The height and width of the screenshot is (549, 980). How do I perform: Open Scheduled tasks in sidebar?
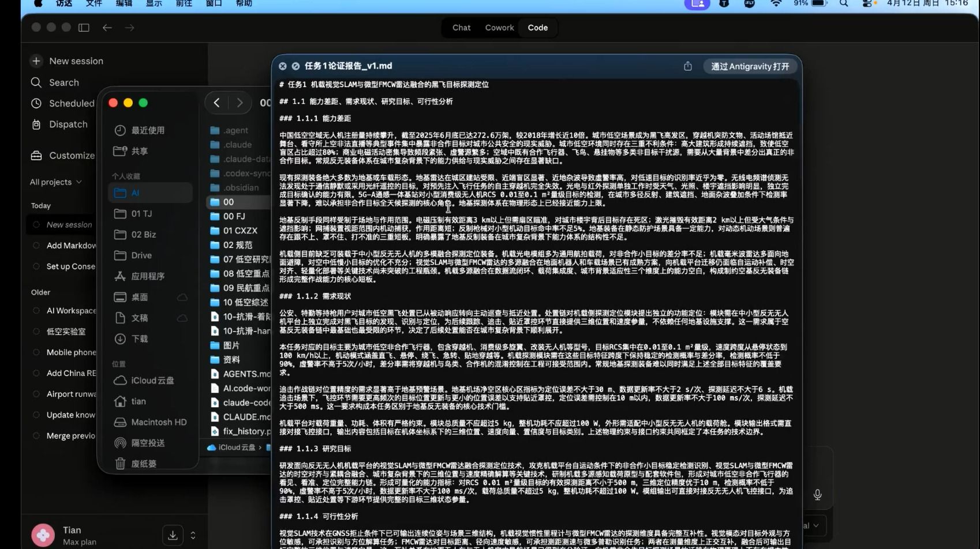71,103
